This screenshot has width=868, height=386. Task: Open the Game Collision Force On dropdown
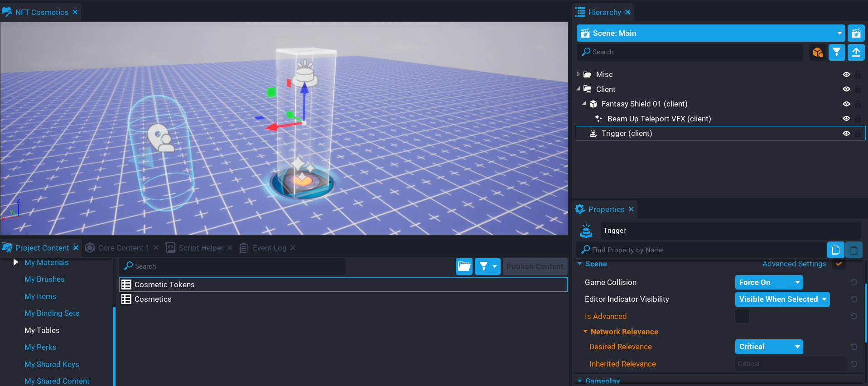coord(769,282)
